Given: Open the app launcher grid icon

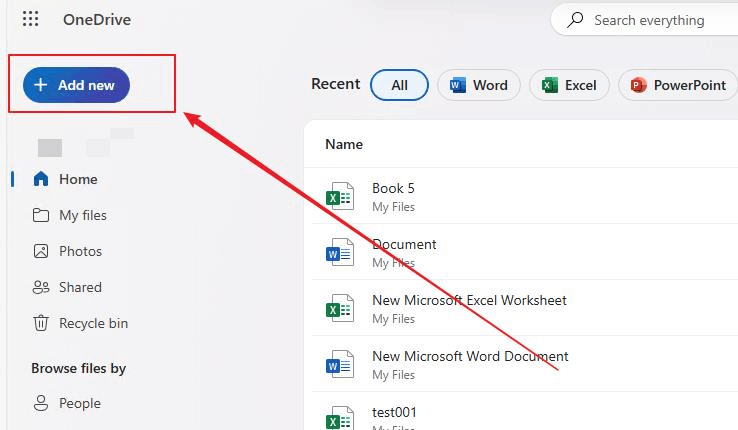Looking at the screenshot, I should pyautogui.click(x=31, y=19).
